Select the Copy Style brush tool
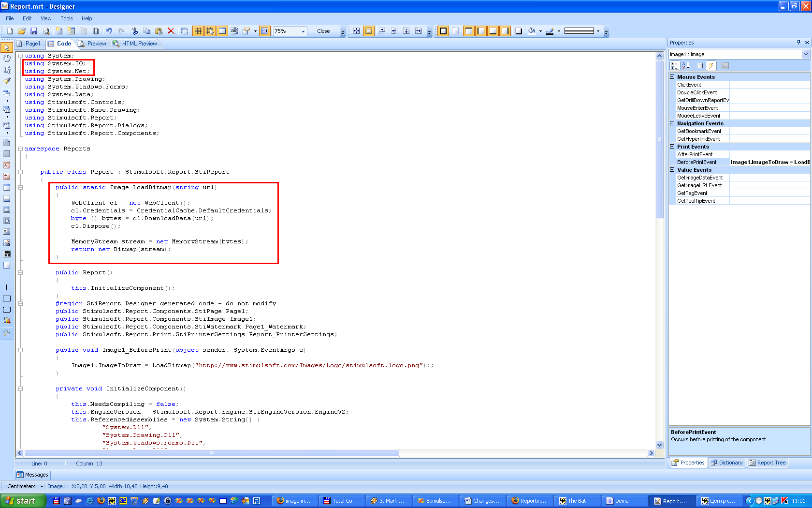The image size is (812, 508). 7,81
